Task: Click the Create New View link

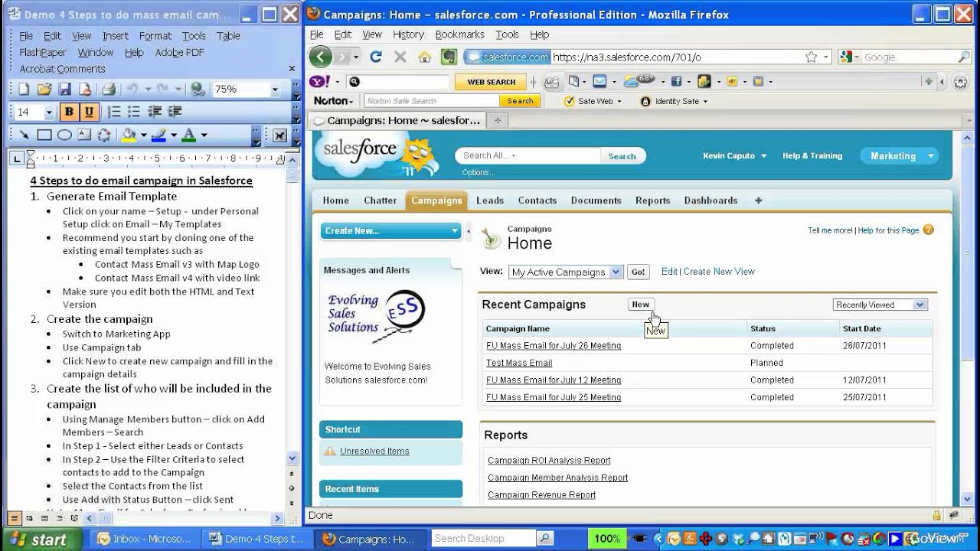Action: 719,272
